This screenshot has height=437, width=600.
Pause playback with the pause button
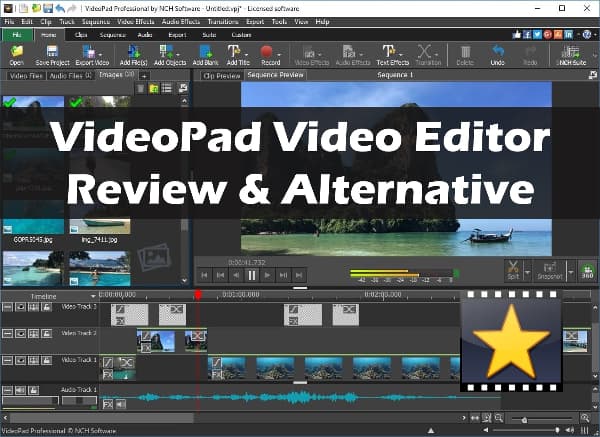point(252,275)
